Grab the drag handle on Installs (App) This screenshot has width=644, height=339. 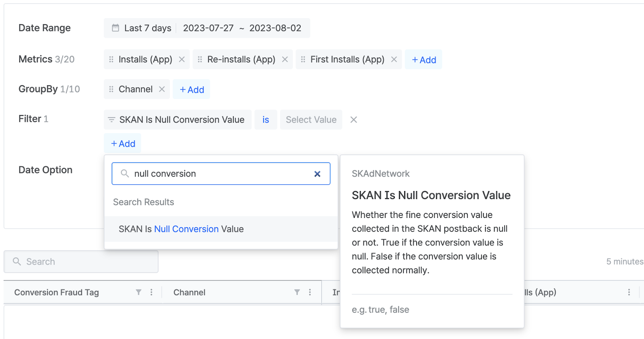tap(111, 60)
